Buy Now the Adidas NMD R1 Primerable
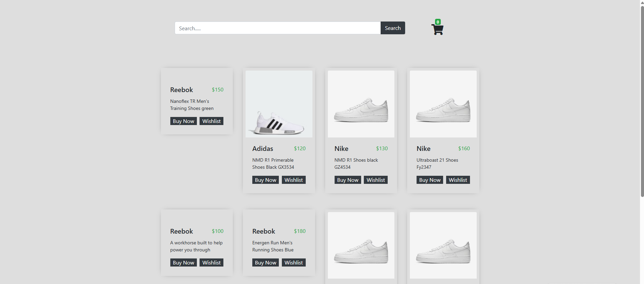 click(x=265, y=180)
